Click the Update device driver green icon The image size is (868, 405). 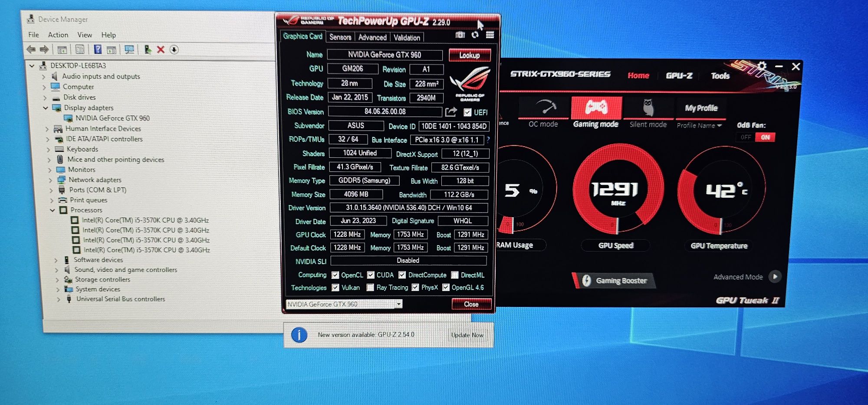[148, 49]
